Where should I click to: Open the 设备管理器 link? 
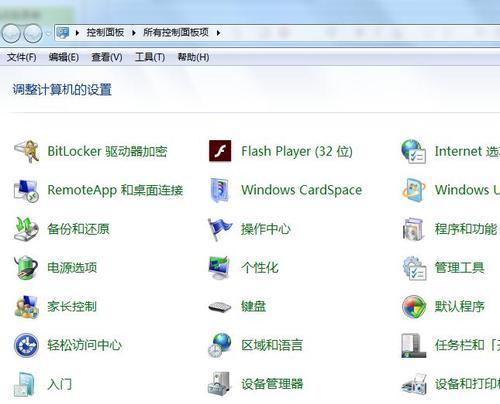pyautogui.click(x=272, y=384)
